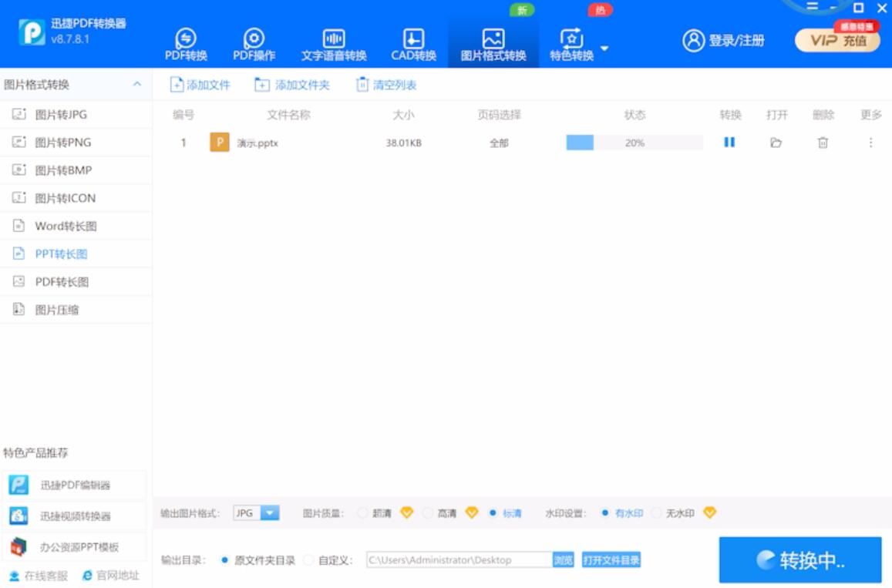Select PDF转长图 in sidebar
Screen dimensions: 892x588
(x=76, y=281)
